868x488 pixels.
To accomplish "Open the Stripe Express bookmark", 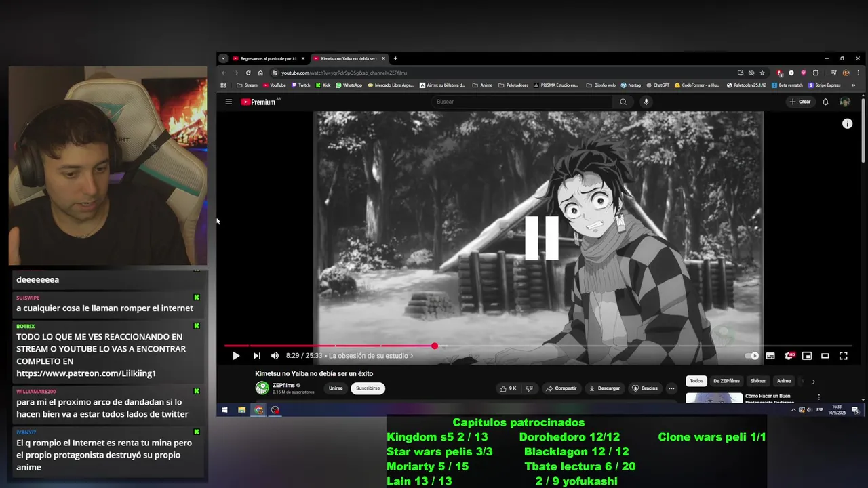I will (x=825, y=85).
